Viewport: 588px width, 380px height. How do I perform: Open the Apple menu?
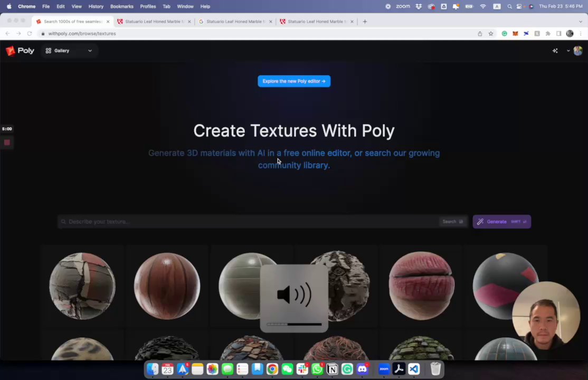pyautogui.click(x=9, y=6)
